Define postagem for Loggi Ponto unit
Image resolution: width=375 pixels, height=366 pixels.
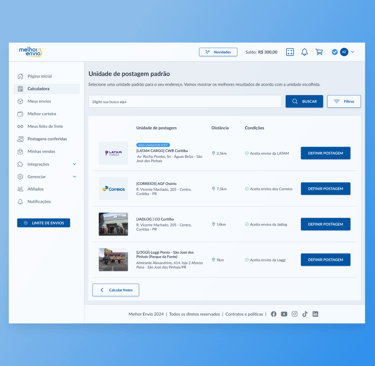(326, 260)
